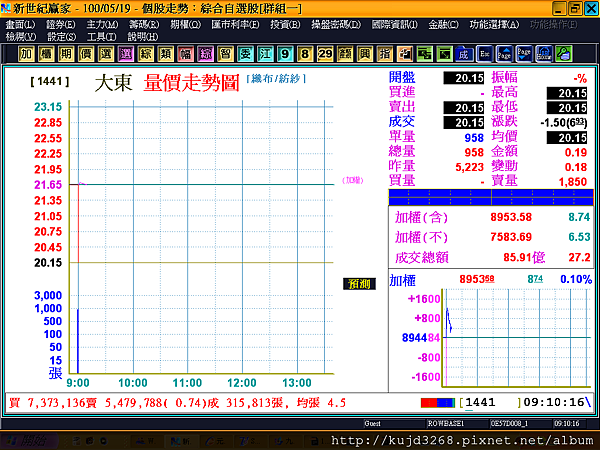Screen dimensions: 600x450
Task: Click the Page Up toolbar icon
Action: point(504,54)
